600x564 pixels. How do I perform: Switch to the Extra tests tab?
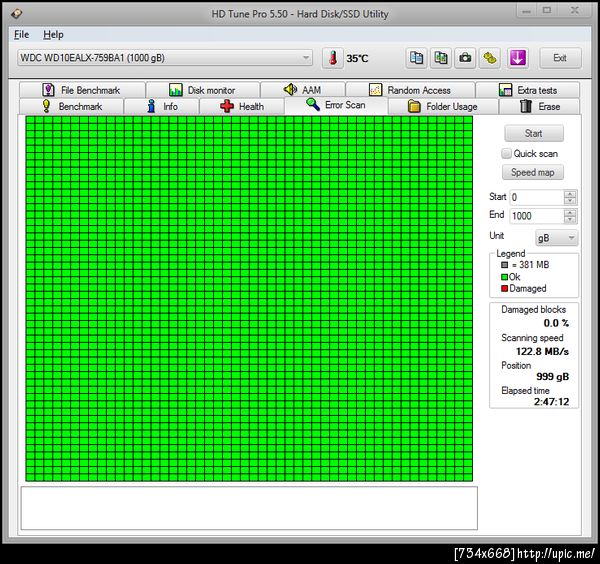pos(528,90)
